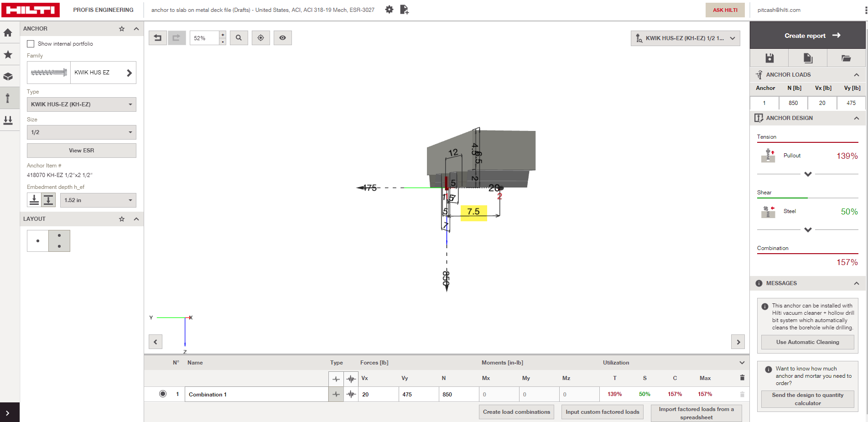The height and width of the screenshot is (422, 868).
Task: Open the folder icon in right panel
Action: pyautogui.click(x=846, y=58)
